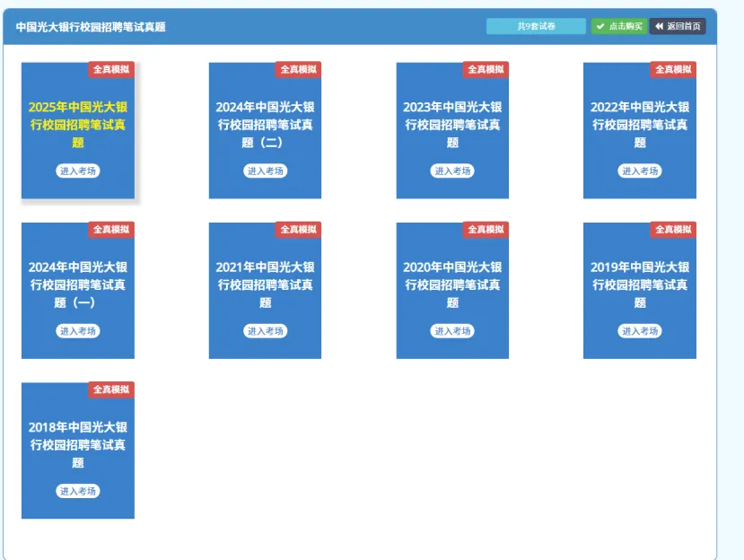Select the 2018年中国光大银行校园招聘笔试真题 title
The height and width of the screenshot is (560, 744).
[78, 444]
